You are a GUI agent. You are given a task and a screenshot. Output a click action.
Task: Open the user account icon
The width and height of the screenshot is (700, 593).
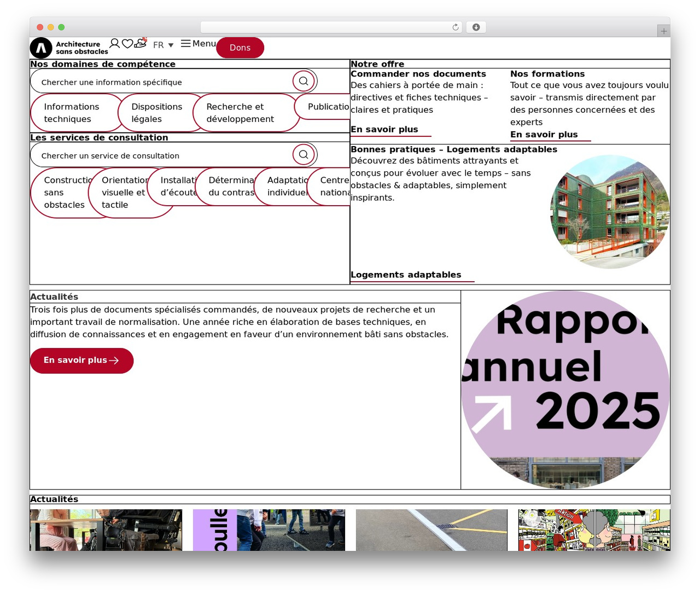[x=115, y=43]
